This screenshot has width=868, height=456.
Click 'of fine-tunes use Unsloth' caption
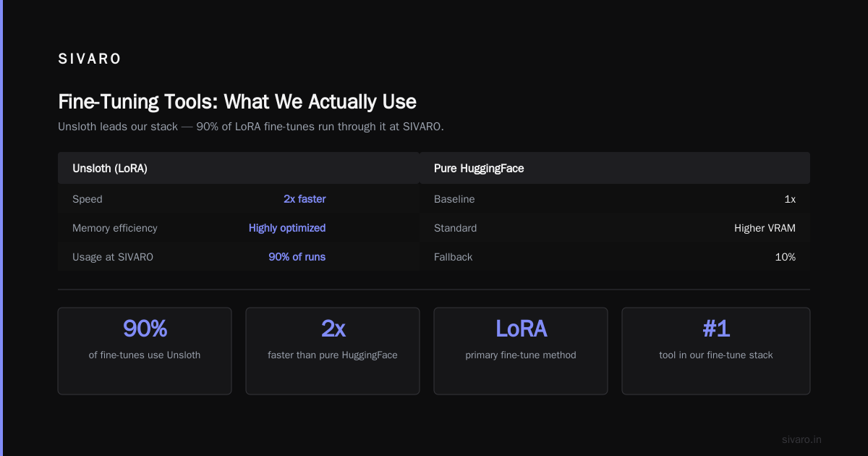pyautogui.click(x=145, y=355)
